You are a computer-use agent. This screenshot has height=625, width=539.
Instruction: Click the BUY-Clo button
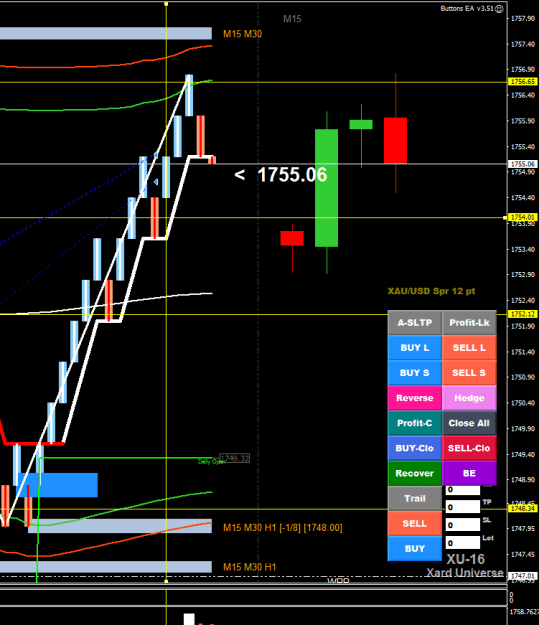click(415, 448)
